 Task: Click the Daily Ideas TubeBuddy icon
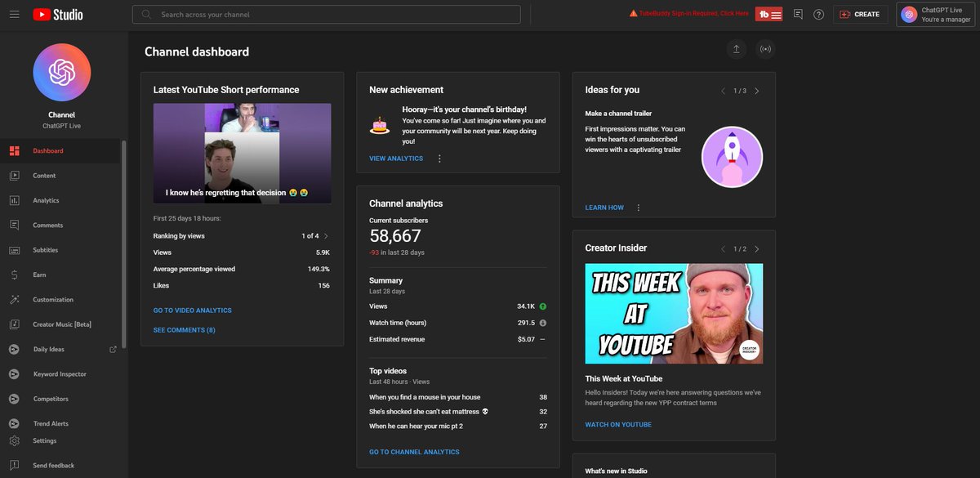[x=14, y=350]
